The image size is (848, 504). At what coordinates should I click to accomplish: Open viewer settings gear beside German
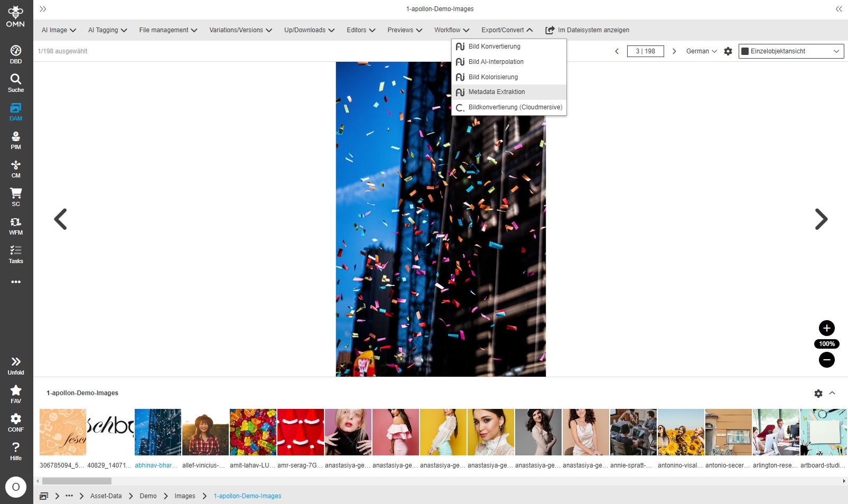point(728,51)
